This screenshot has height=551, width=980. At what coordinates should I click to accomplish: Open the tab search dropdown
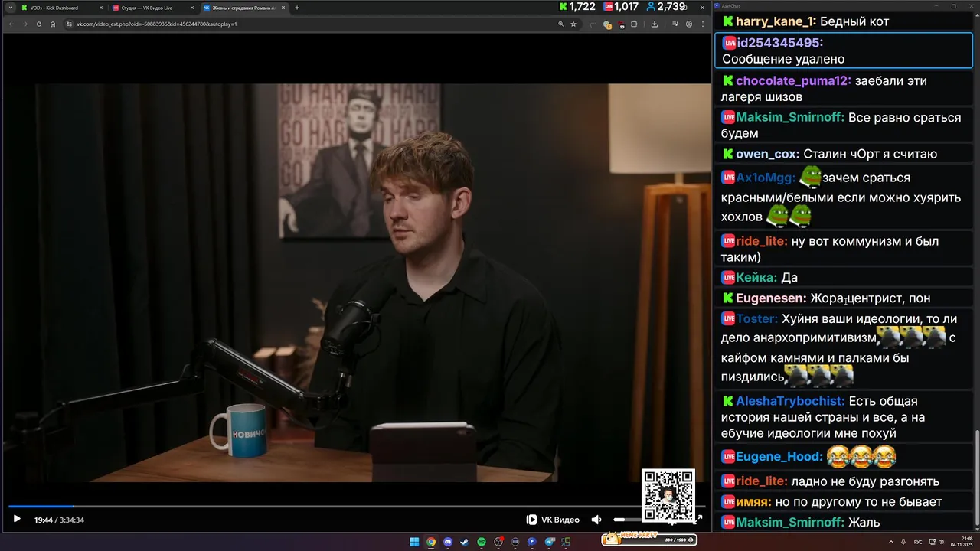[x=10, y=8]
